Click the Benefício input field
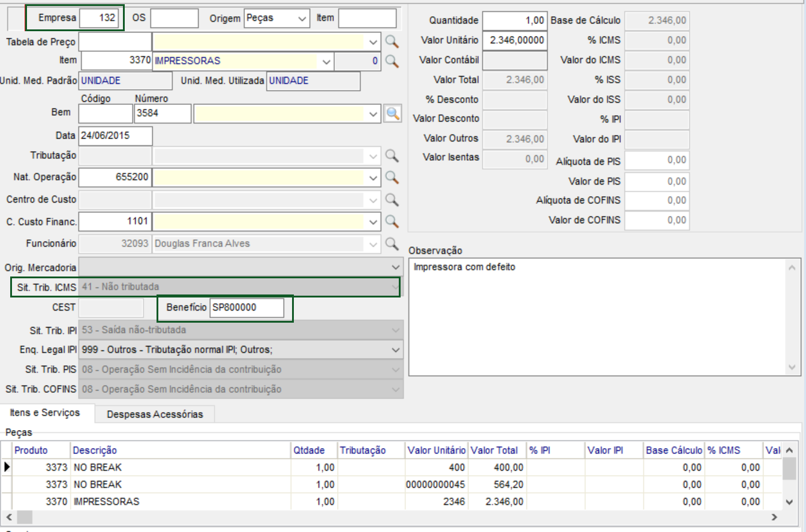This screenshot has width=806, height=532. (x=246, y=308)
